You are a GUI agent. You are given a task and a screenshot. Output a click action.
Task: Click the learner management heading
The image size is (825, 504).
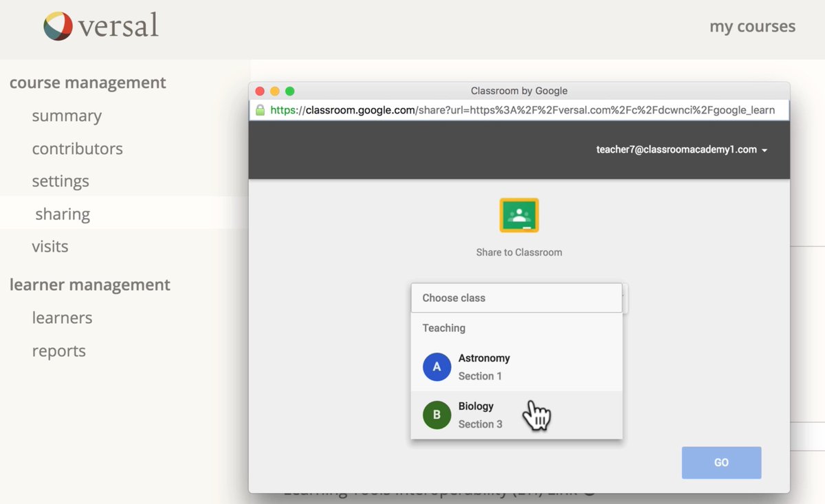90,285
